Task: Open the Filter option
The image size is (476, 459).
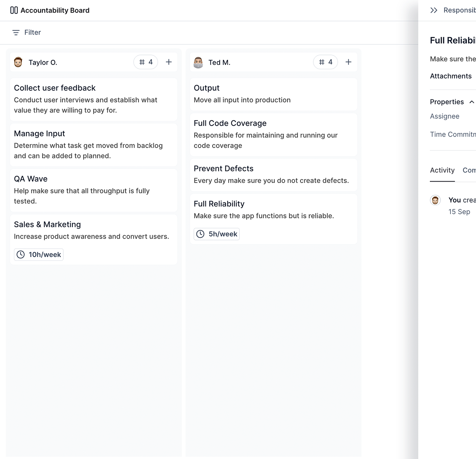Action: (27, 33)
